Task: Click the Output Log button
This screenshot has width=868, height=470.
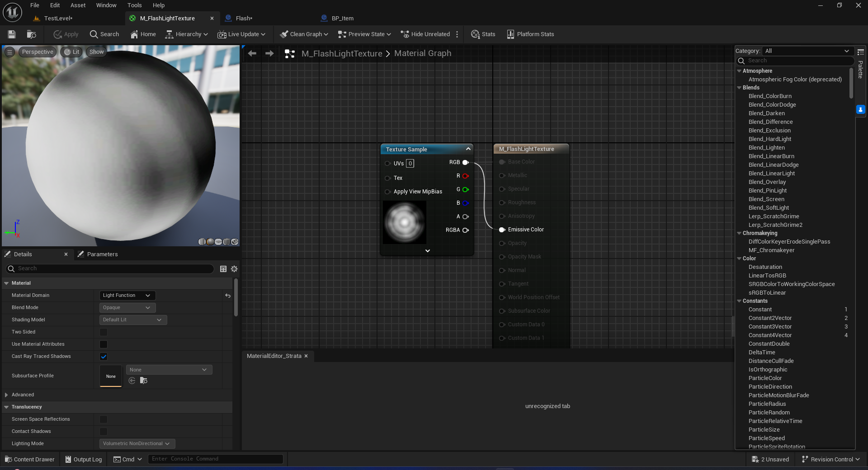Action: pos(83,460)
